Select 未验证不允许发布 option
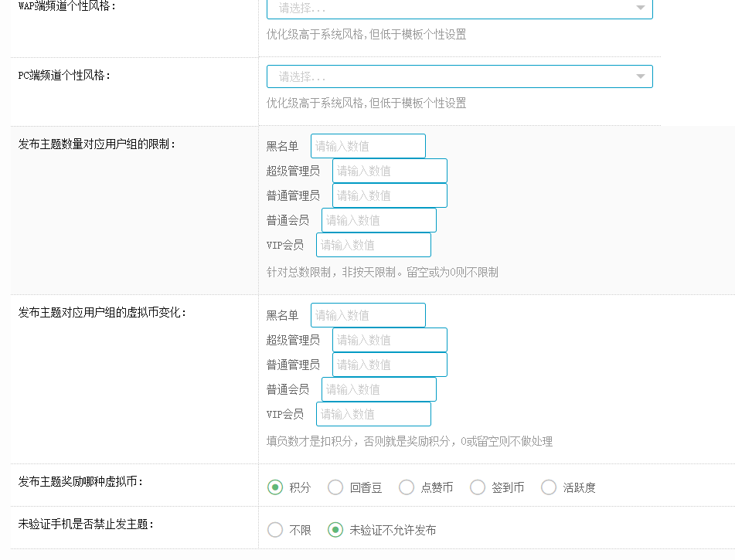Image resolution: width=735 pixels, height=560 pixels. click(335, 530)
